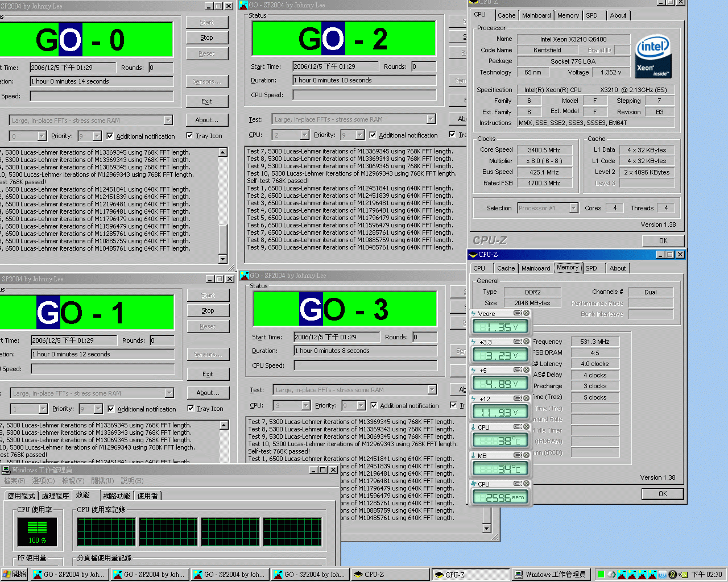The height and width of the screenshot is (582, 728).
Task: Click About... button in GO - 1 window
Action: [208, 393]
